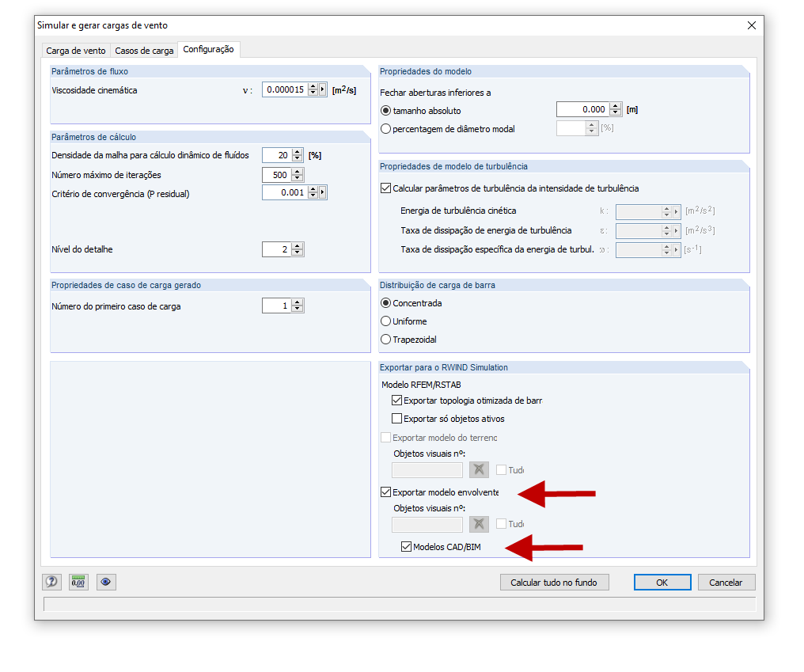The height and width of the screenshot is (672, 804).
Task: Disable the Modelos CAD/BIM checkbox
Action: point(406,546)
